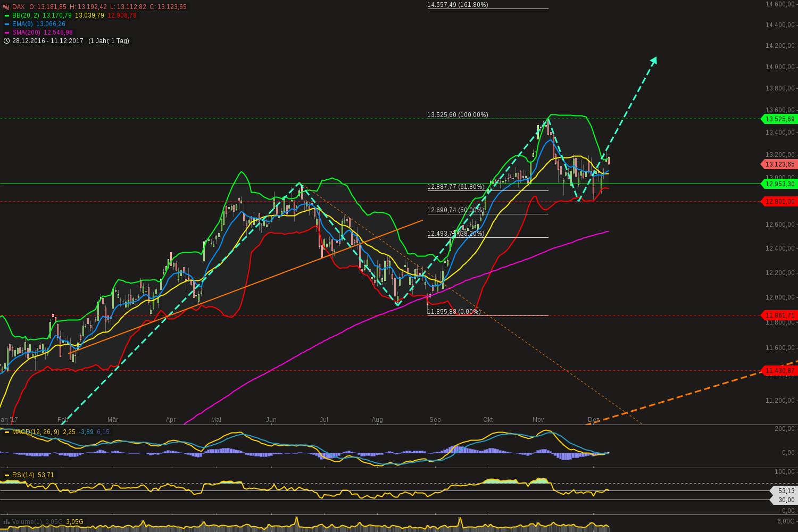Click the Mai month label on time axis

[x=216, y=420]
